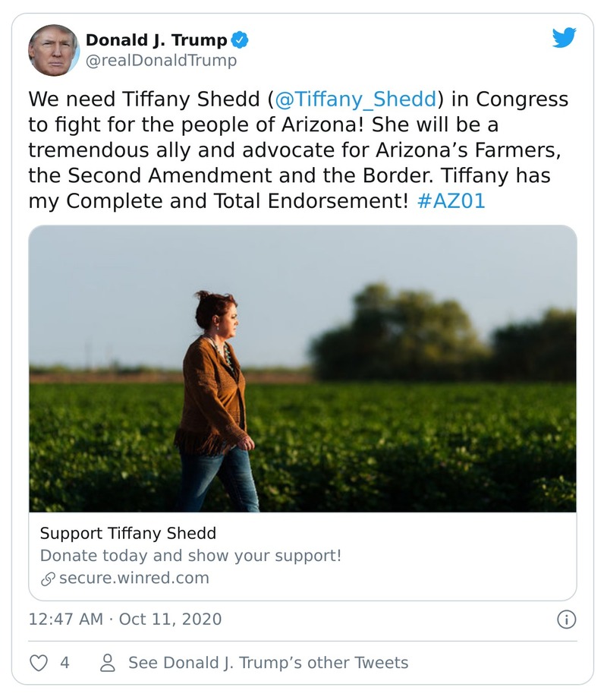Click the Donate today and show your support text
This screenshot has width=607, height=700.
pyautogui.click(x=190, y=556)
